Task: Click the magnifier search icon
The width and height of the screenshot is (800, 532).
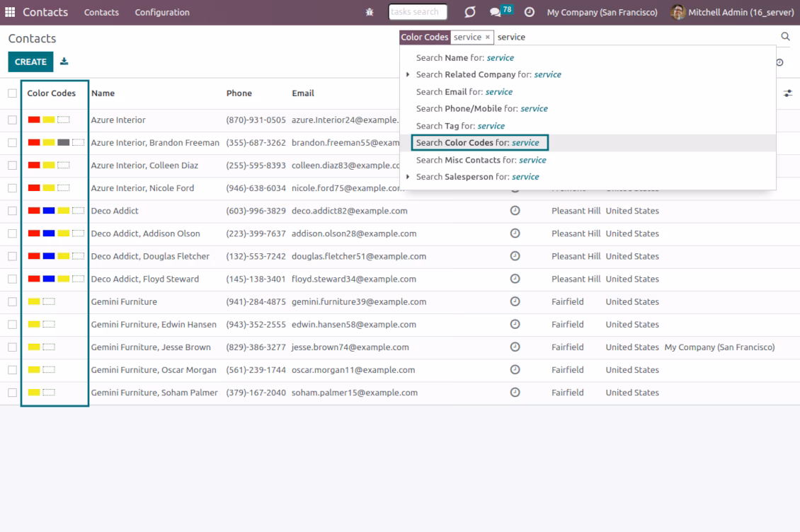Action: [785, 37]
